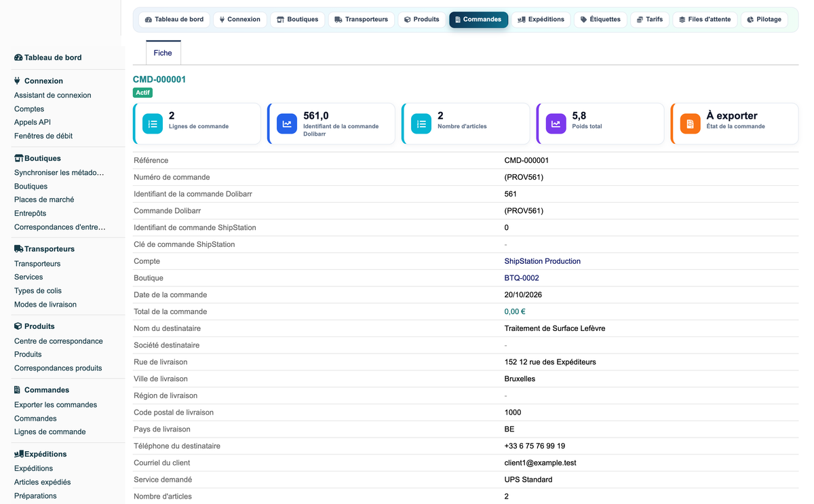Viewport: 814px width, 504px height.
Task: Open Comptes in the sidebar
Action: [29, 109]
